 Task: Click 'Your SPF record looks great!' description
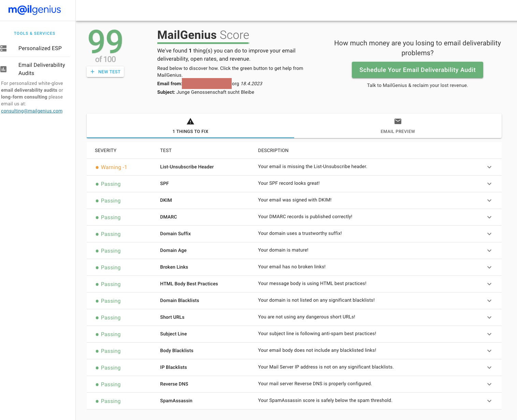coord(289,183)
